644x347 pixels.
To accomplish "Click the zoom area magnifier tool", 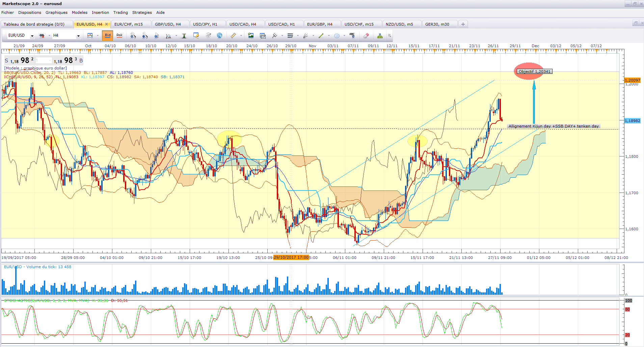I will (x=168, y=35).
